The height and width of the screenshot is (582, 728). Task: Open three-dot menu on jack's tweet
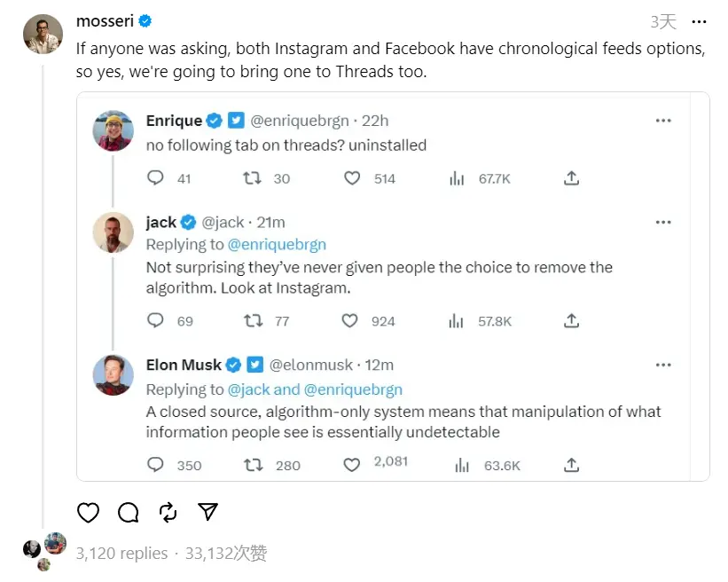click(x=663, y=222)
